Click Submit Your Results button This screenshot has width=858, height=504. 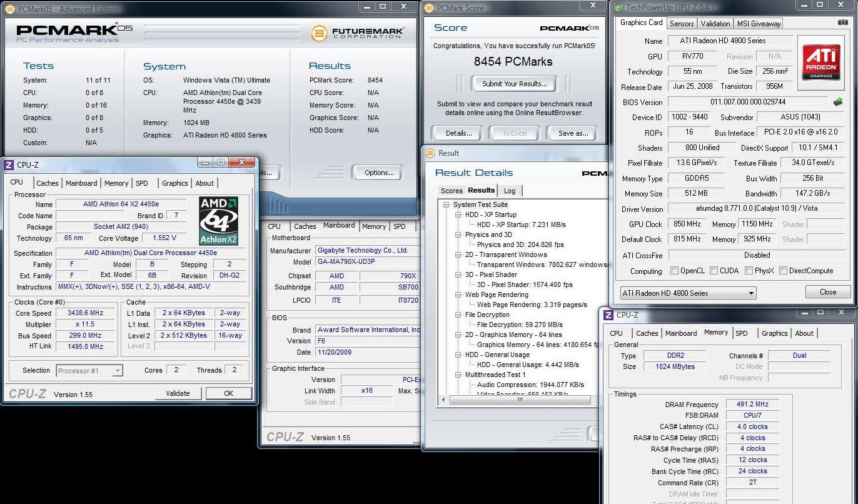514,84
